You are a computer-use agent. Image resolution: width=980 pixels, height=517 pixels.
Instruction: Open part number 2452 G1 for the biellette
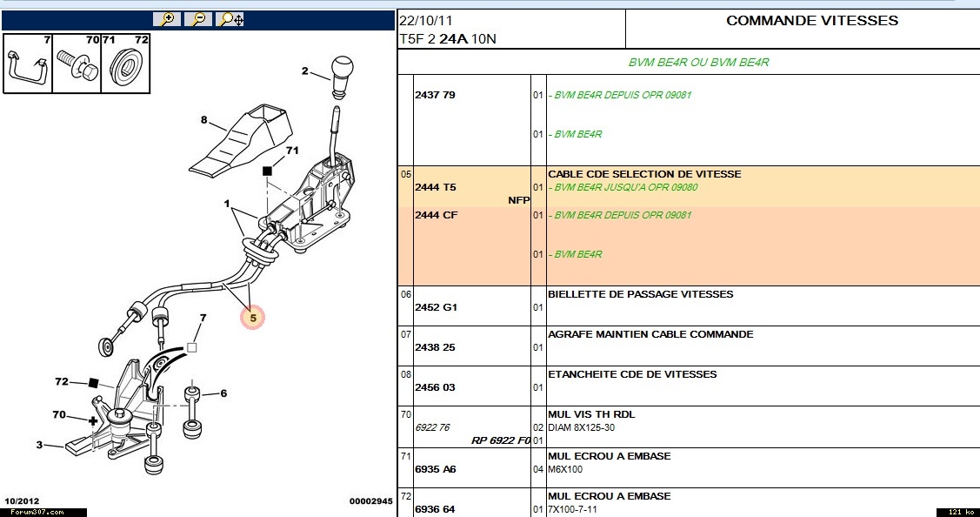pos(436,307)
